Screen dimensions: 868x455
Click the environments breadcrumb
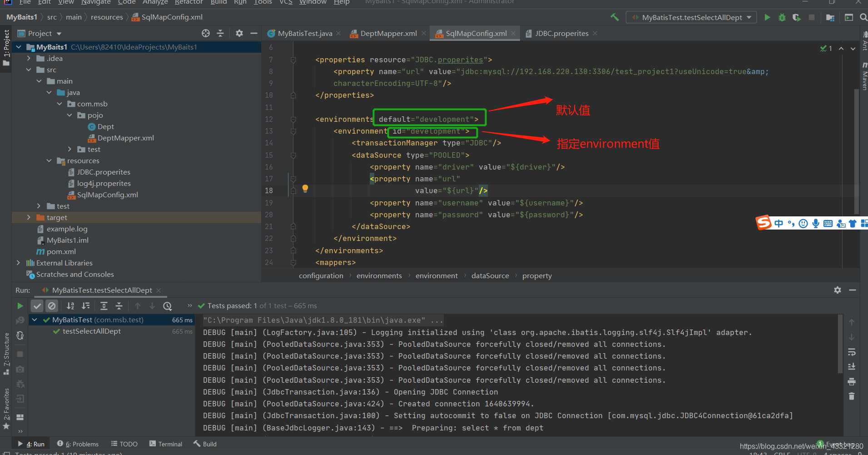coord(379,275)
